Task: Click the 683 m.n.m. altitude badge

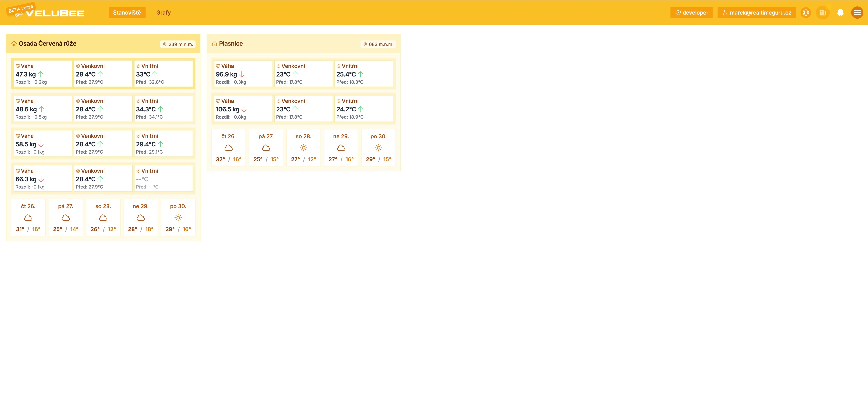Action: click(x=378, y=44)
